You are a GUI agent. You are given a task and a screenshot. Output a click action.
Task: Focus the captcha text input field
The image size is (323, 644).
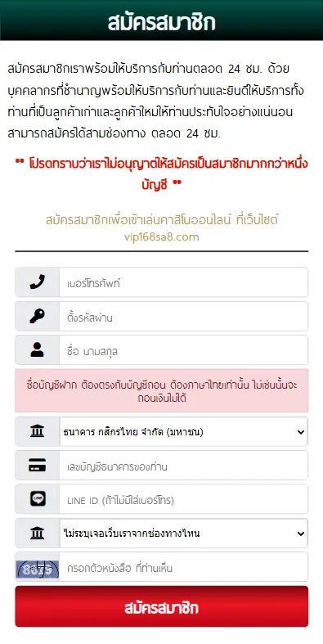tap(183, 567)
